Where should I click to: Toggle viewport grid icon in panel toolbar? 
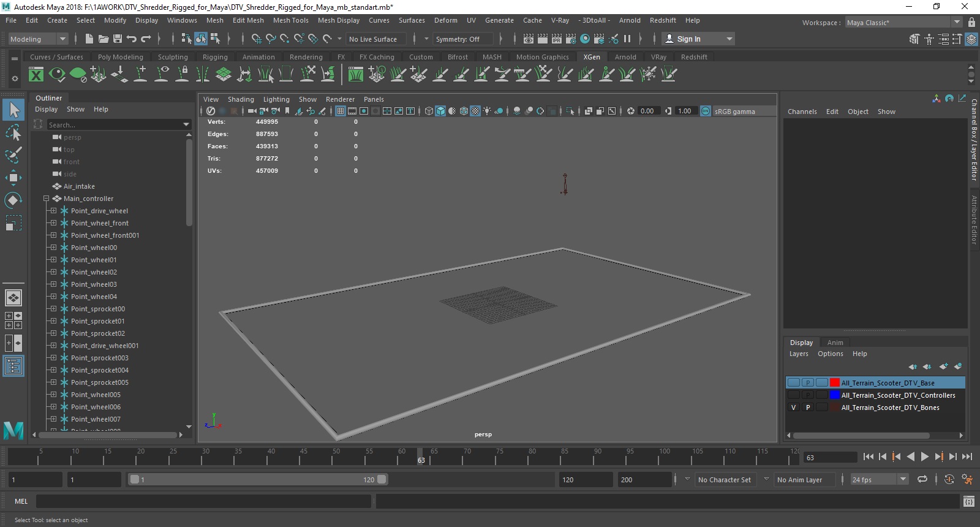pos(341,111)
